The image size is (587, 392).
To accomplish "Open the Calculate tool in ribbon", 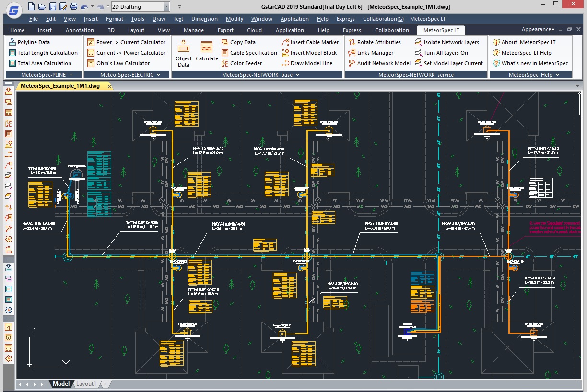I will click(x=207, y=51).
